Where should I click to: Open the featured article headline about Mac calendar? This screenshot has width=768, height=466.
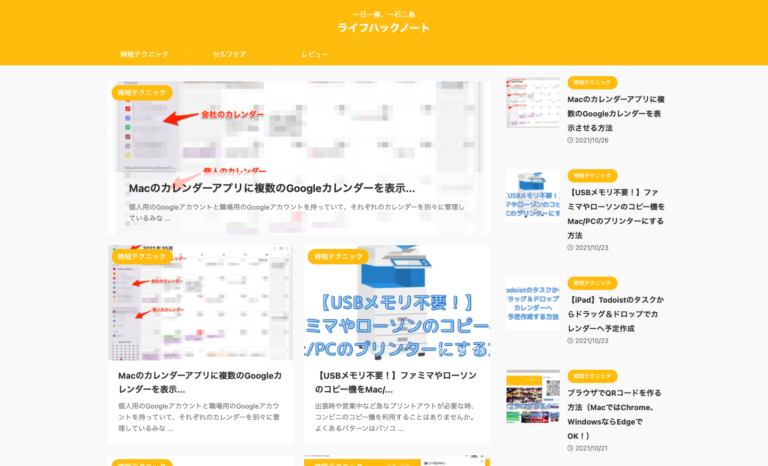click(271, 187)
